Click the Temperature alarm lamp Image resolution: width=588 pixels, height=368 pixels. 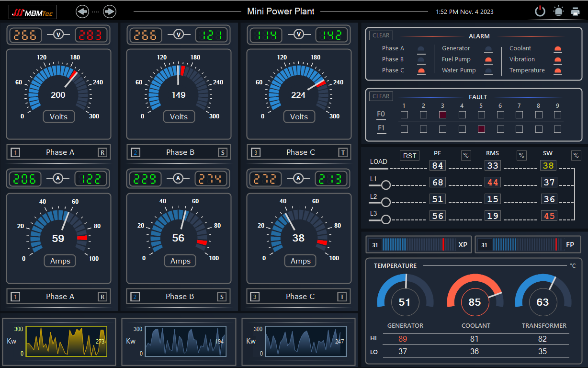click(557, 70)
